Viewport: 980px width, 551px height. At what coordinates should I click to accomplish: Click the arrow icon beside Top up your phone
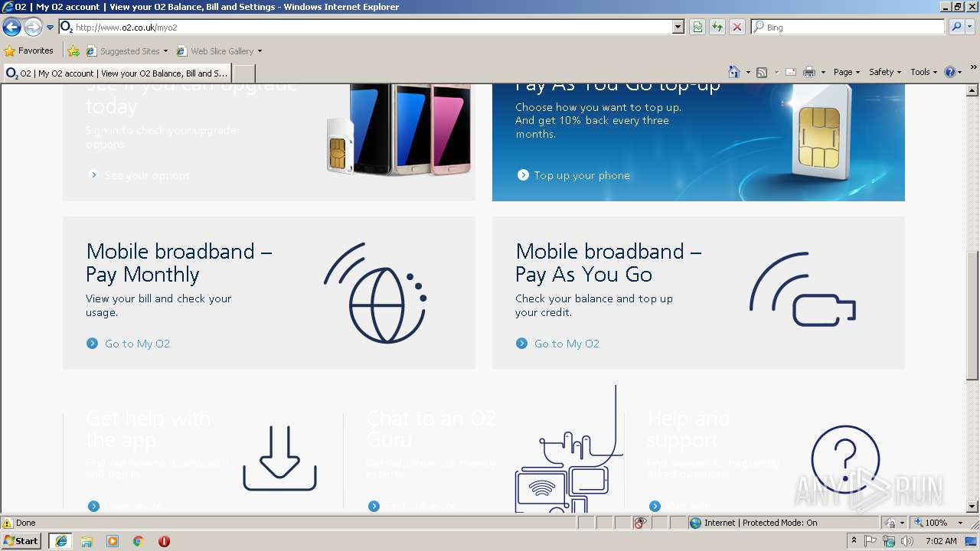(x=523, y=175)
